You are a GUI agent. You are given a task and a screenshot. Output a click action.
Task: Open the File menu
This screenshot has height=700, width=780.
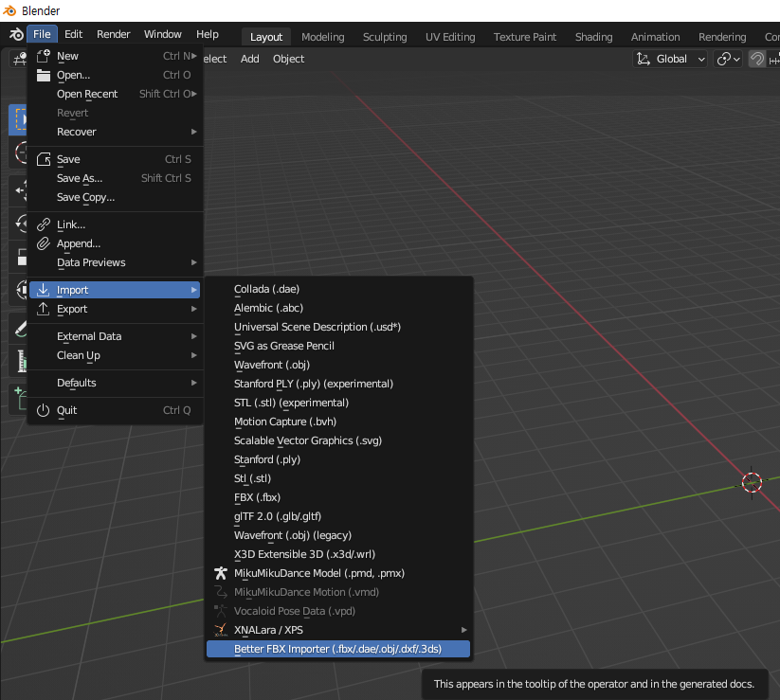(42, 34)
